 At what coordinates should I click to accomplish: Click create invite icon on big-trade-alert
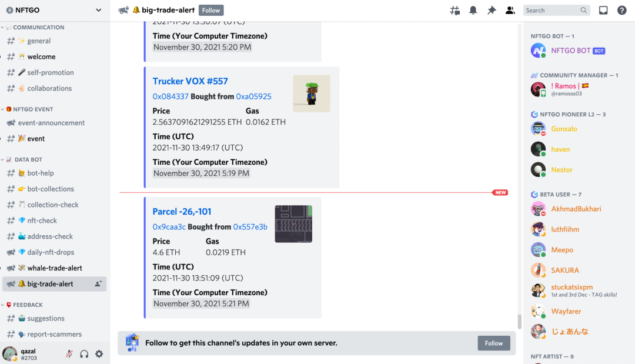coord(98,284)
